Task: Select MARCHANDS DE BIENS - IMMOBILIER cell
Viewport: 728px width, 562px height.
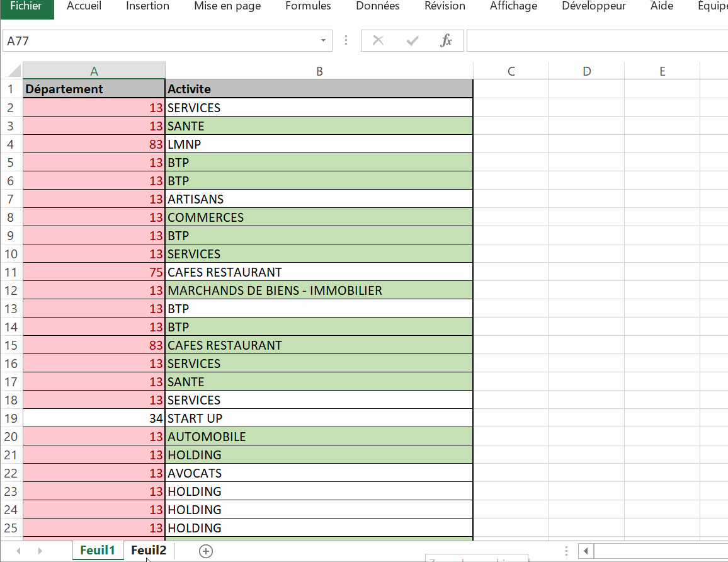Action: pyautogui.click(x=319, y=290)
